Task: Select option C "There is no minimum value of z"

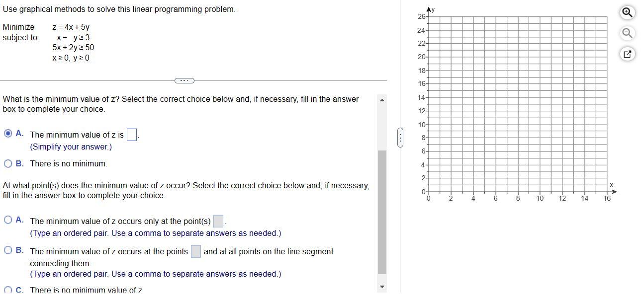Action: (x=8, y=290)
